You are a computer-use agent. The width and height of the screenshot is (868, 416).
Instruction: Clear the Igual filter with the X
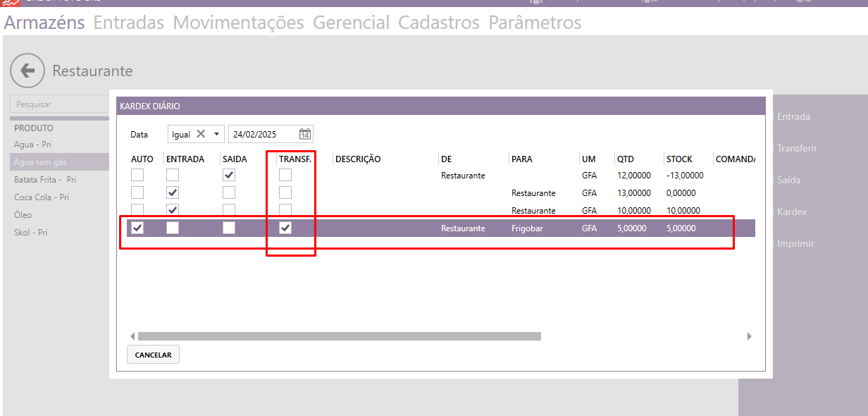click(x=201, y=134)
